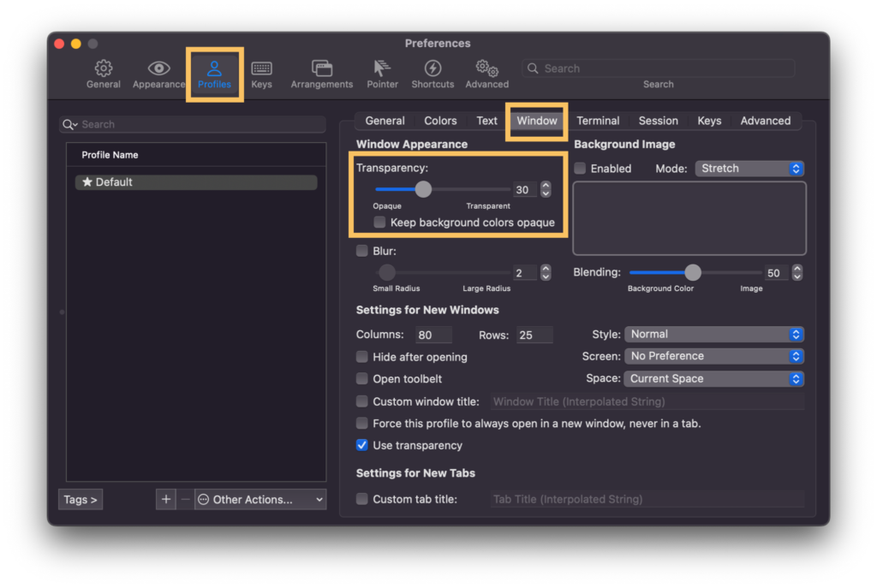Open the Other Actions dropdown

point(260,499)
